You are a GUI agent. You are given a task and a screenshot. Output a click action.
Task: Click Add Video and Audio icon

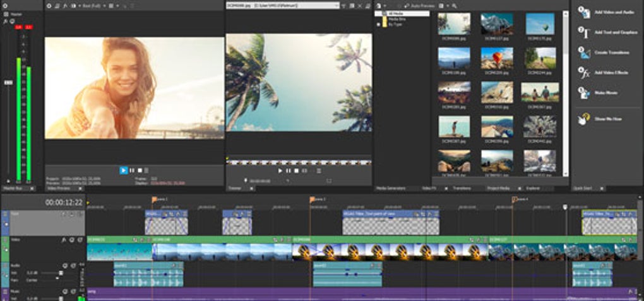click(584, 12)
